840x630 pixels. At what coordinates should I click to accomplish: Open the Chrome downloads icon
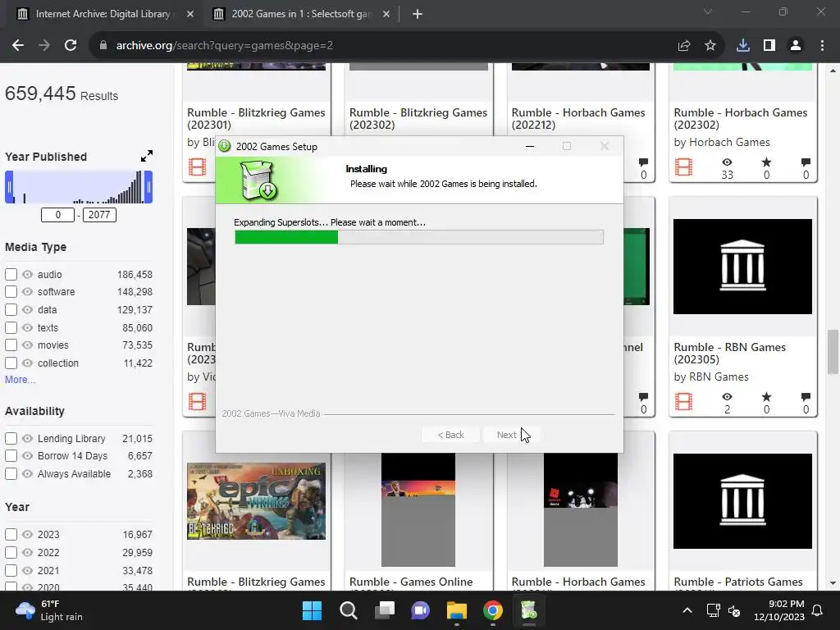(743, 46)
